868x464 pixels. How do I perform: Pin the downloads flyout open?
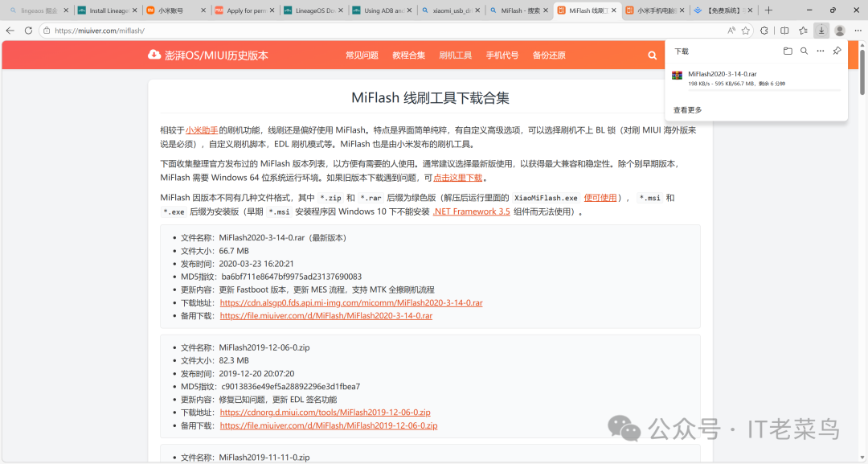[x=837, y=51]
